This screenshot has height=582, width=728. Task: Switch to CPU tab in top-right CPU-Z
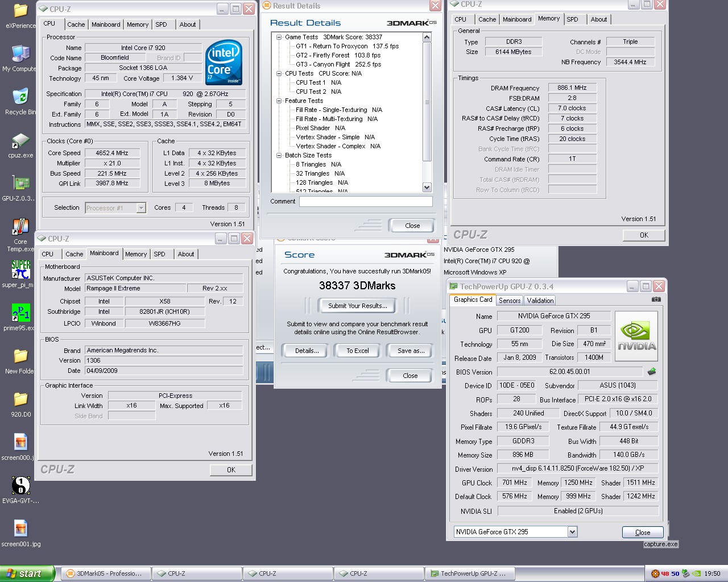(x=460, y=19)
